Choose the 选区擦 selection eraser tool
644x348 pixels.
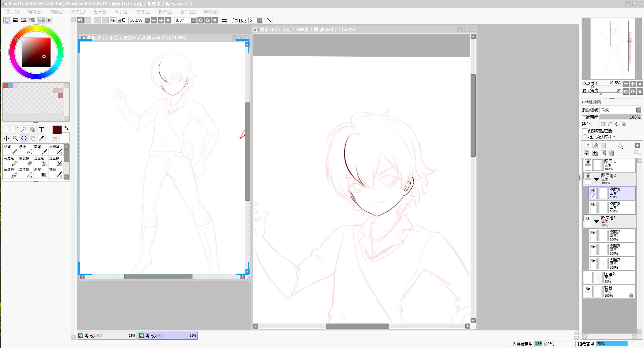[56, 161]
